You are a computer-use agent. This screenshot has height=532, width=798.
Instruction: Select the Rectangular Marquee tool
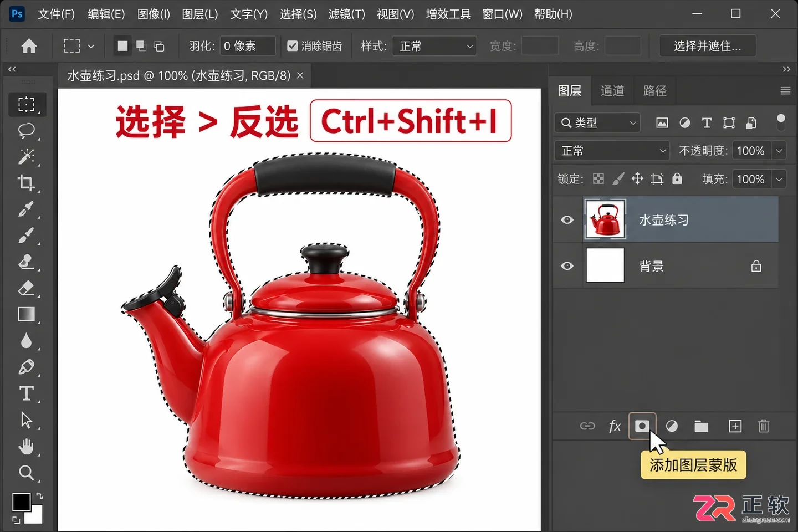[x=27, y=105]
